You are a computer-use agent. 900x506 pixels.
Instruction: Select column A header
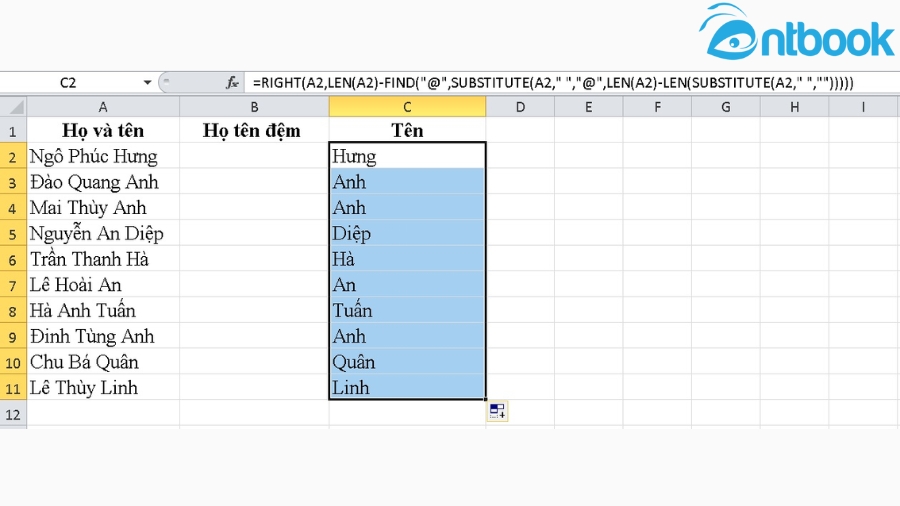click(103, 107)
